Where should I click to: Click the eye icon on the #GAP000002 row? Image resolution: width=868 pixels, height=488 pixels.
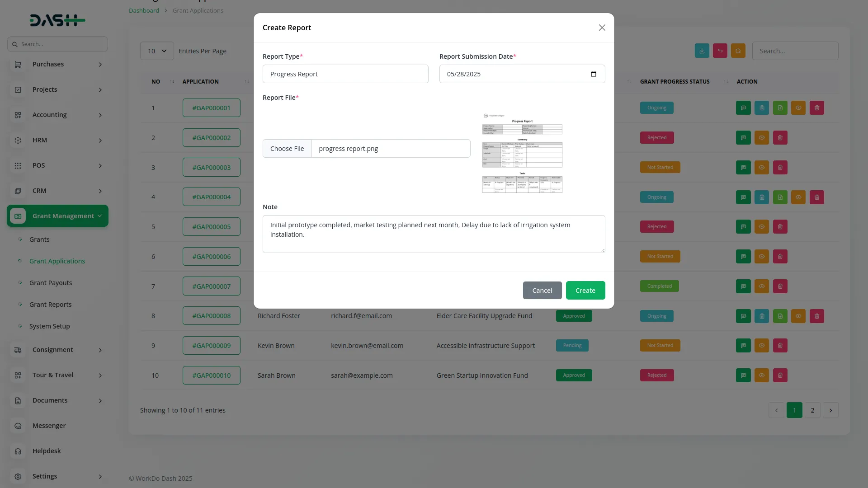coord(762,137)
